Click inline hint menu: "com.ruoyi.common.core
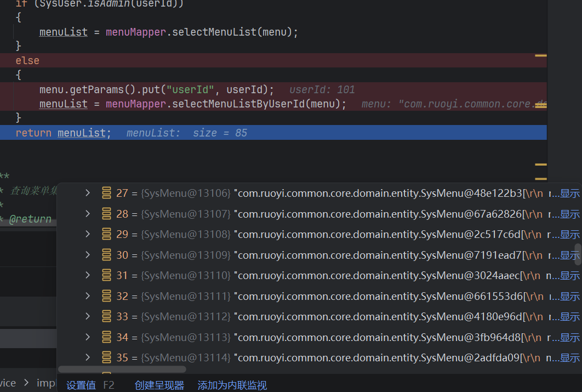 pyautogui.click(x=454, y=104)
